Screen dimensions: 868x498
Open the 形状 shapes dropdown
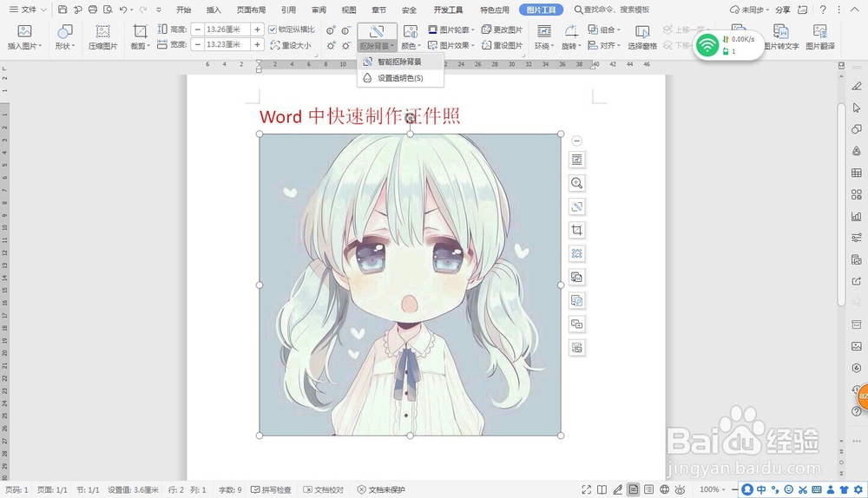(x=65, y=37)
